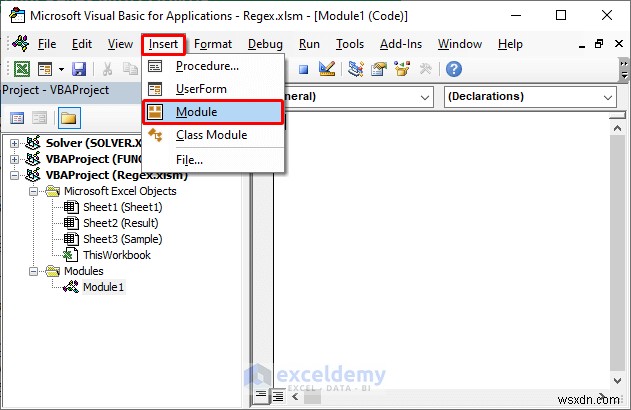Expand the VBAProject (FUNC...) node
The image size is (631, 410).
pos(14,159)
